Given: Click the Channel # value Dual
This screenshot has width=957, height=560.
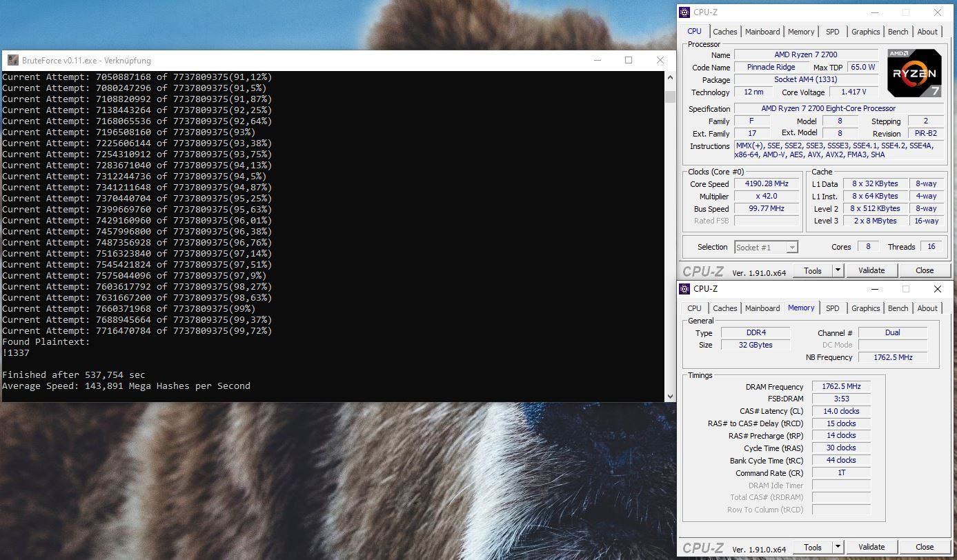Looking at the screenshot, I should pyautogui.click(x=893, y=332).
